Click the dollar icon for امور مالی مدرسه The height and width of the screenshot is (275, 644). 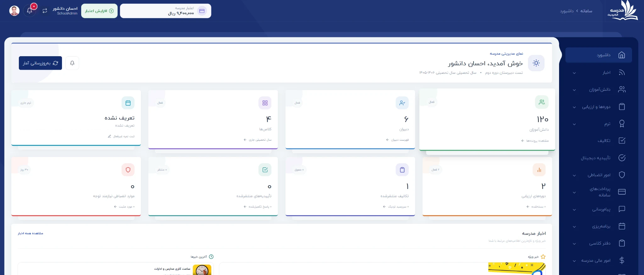click(622, 260)
